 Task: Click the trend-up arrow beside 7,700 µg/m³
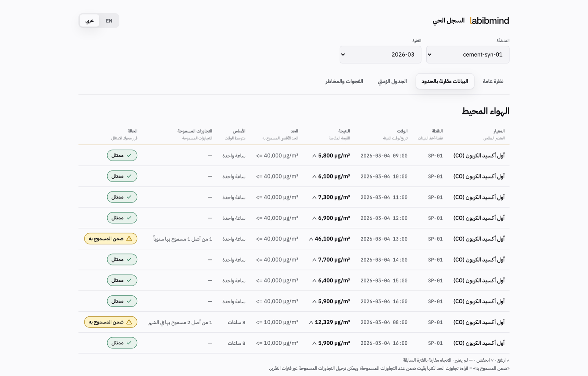pyautogui.click(x=314, y=260)
